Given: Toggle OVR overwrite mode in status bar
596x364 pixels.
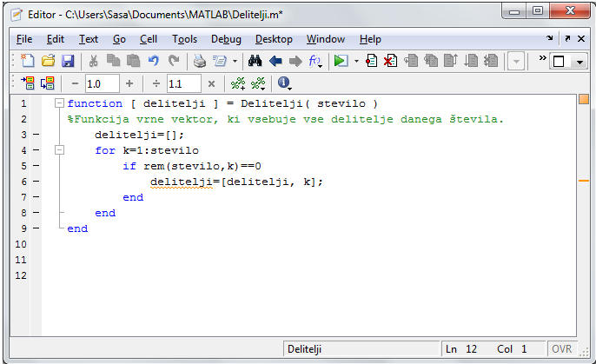Looking at the screenshot, I should (561, 348).
